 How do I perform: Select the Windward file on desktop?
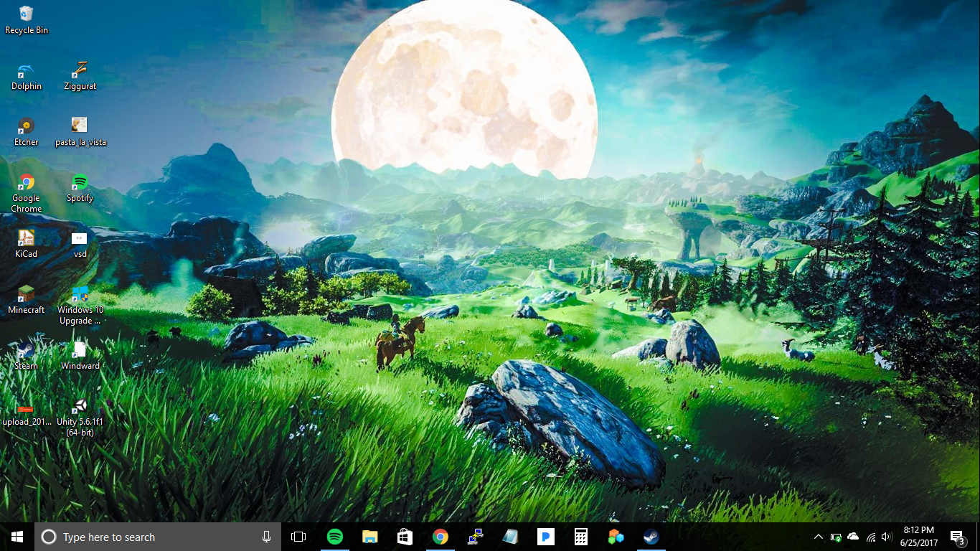pos(80,357)
